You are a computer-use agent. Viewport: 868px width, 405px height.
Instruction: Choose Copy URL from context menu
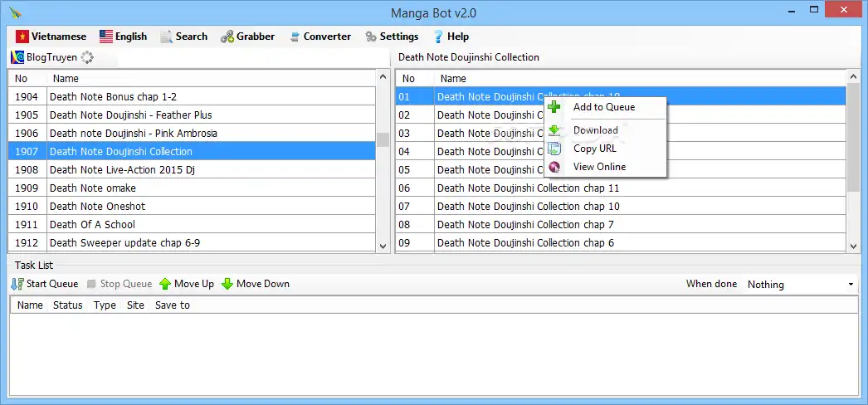pos(605,149)
